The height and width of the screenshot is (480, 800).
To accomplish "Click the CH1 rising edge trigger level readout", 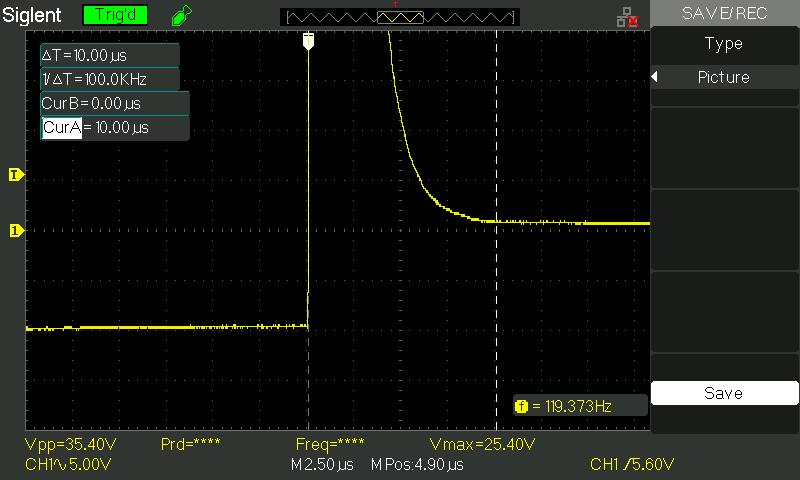I will tap(632, 465).
